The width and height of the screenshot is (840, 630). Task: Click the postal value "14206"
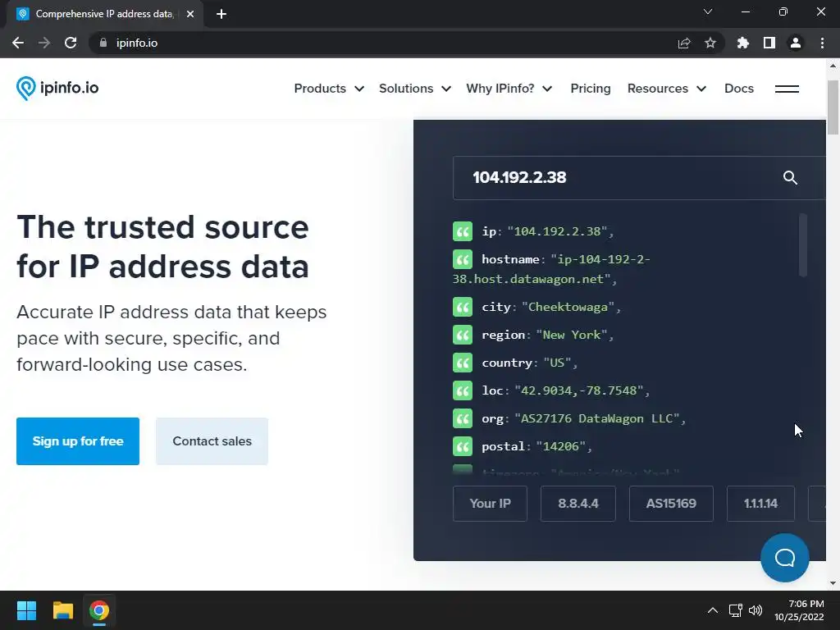coord(560,446)
